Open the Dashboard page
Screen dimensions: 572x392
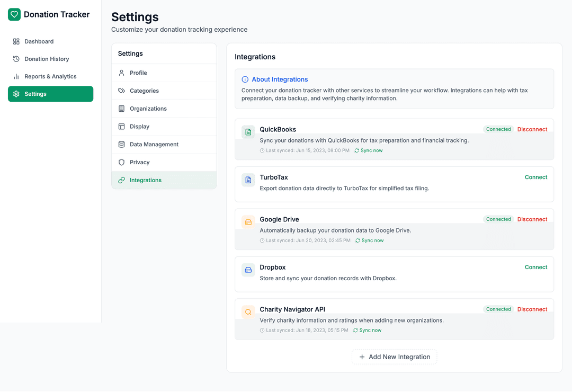pos(39,41)
